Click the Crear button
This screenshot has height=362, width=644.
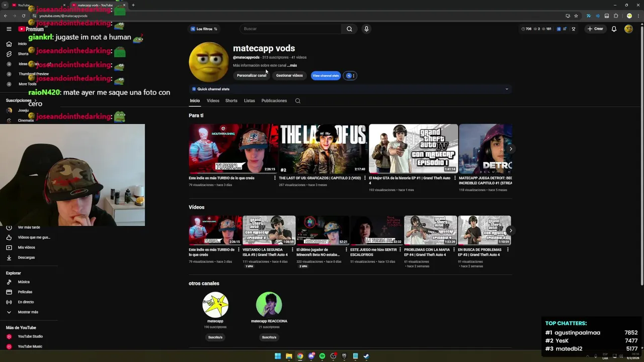(x=595, y=29)
